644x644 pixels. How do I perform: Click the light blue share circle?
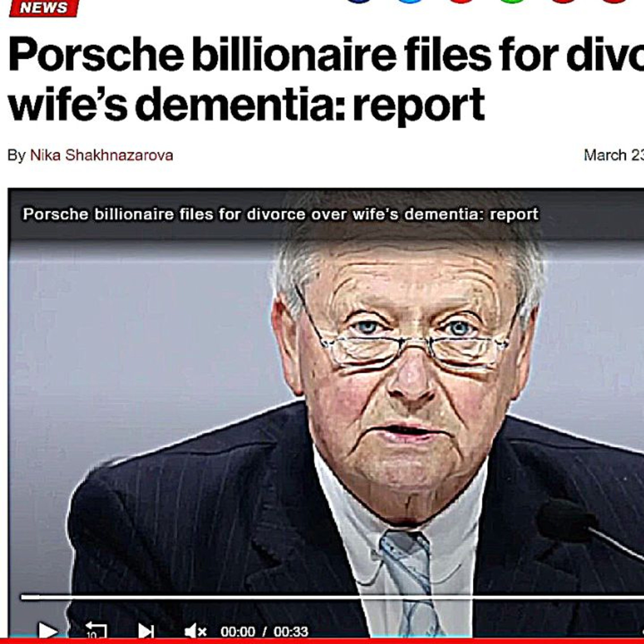pyautogui.click(x=411, y=1)
